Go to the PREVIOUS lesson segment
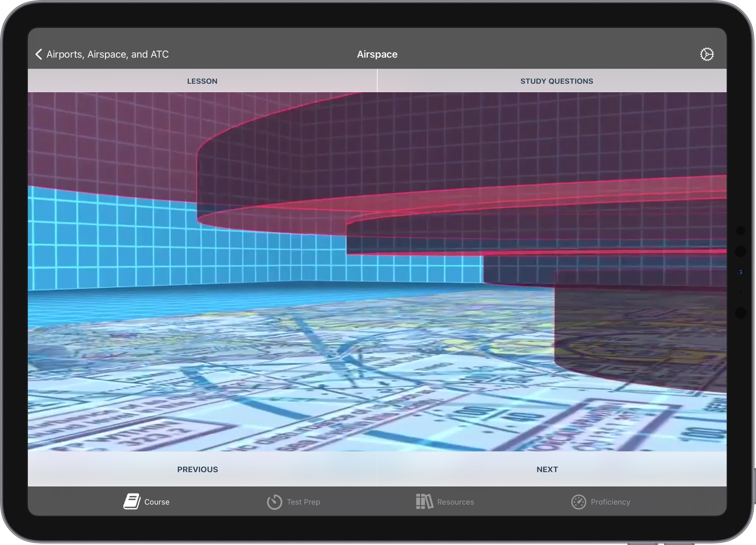 click(197, 469)
